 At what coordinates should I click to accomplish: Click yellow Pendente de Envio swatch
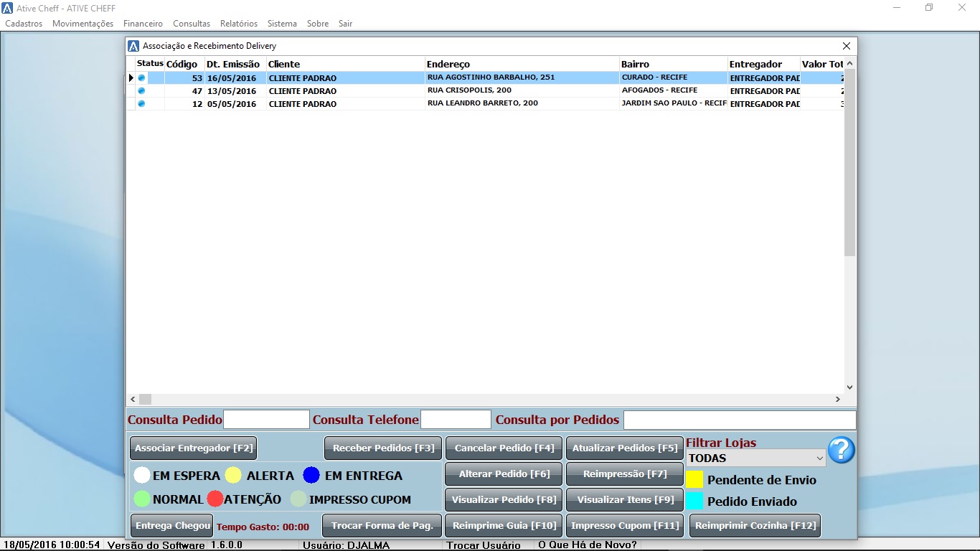(694, 479)
